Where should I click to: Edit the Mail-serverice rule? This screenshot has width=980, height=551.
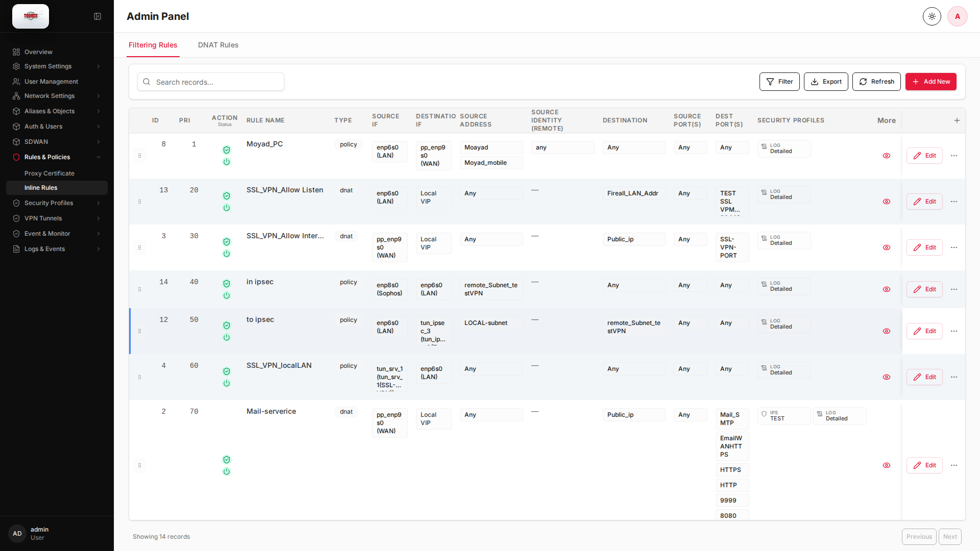(x=924, y=465)
